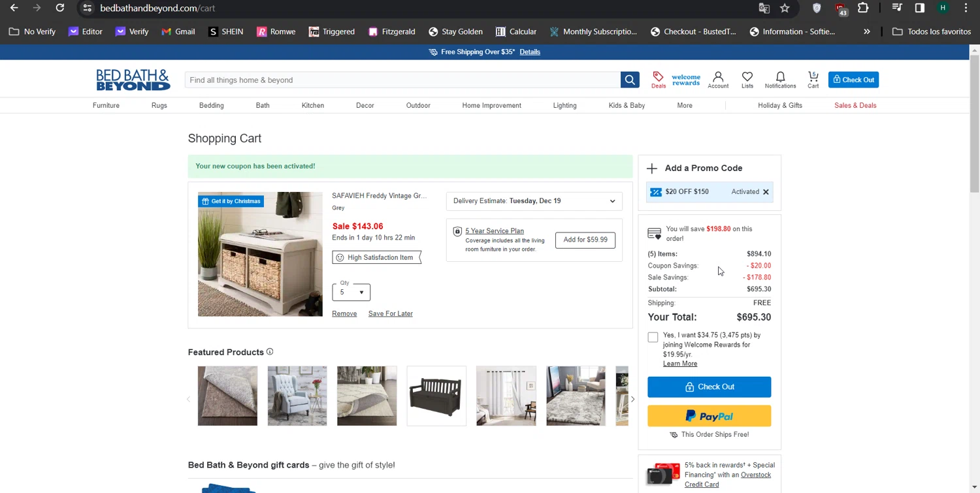The width and height of the screenshot is (980, 493).
Task: Open SAFAVIEH Freddy Vintage product title
Action: click(379, 196)
